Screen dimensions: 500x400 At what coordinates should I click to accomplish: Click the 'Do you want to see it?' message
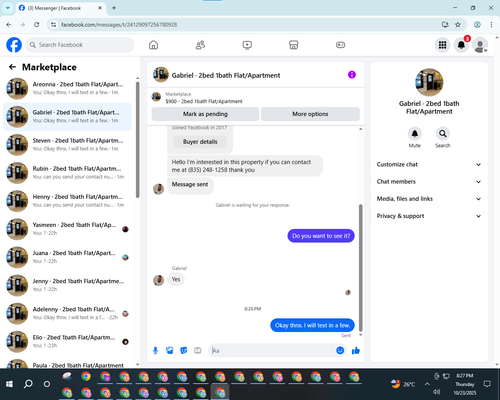coord(321,236)
